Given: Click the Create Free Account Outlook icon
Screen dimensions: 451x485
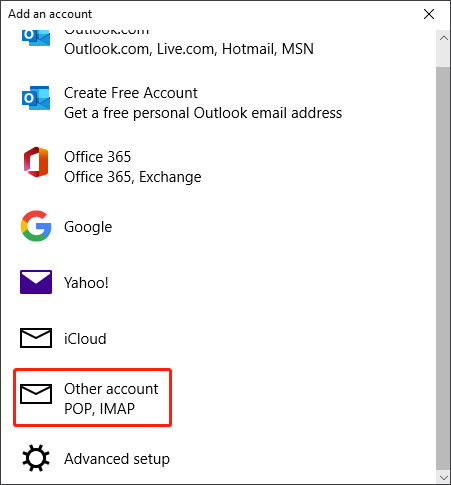Looking at the screenshot, I should click(x=36, y=98).
